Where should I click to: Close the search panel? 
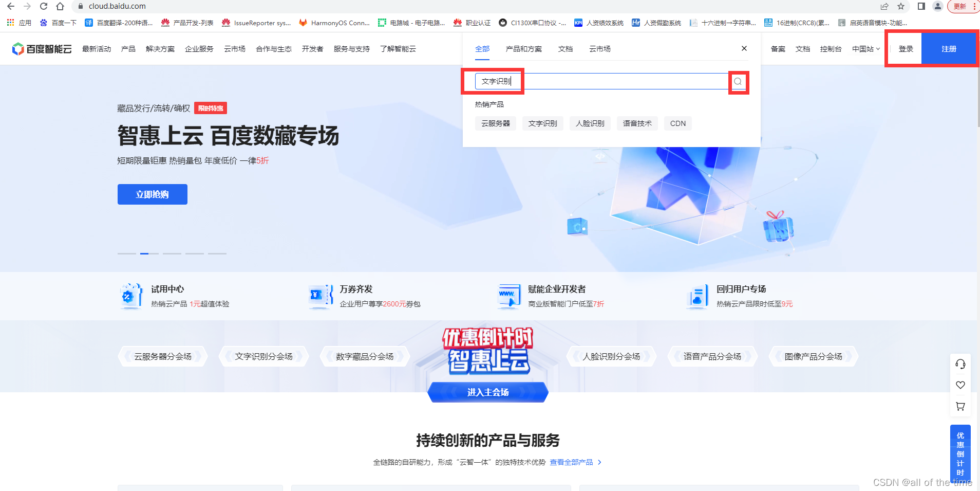click(744, 48)
